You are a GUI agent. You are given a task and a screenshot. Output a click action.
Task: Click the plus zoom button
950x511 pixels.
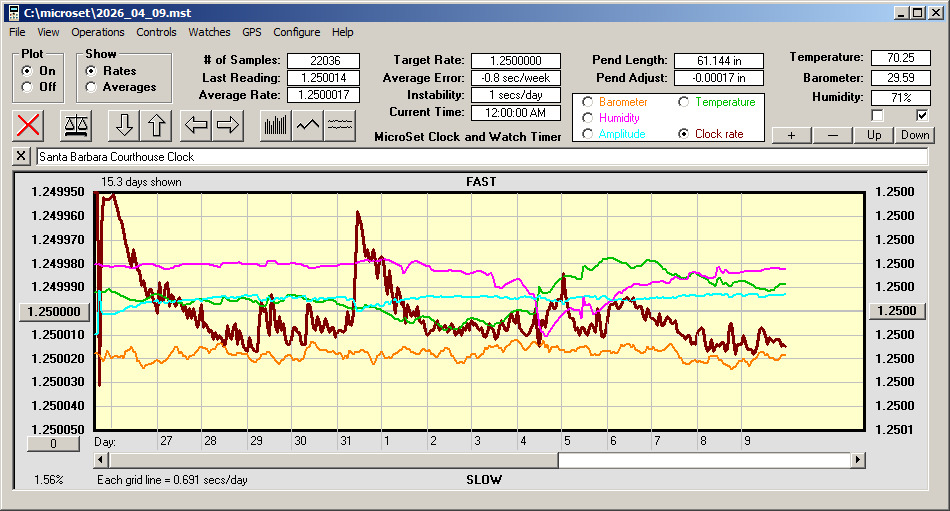point(791,135)
